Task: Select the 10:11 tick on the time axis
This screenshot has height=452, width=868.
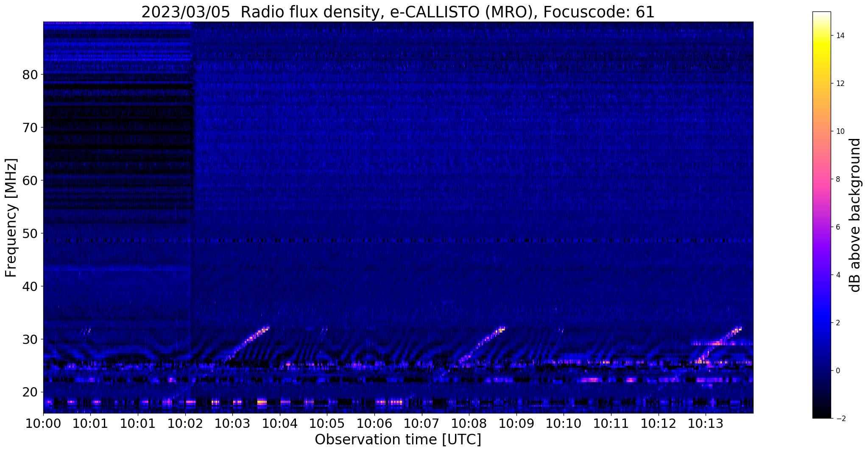Action: tap(611, 423)
